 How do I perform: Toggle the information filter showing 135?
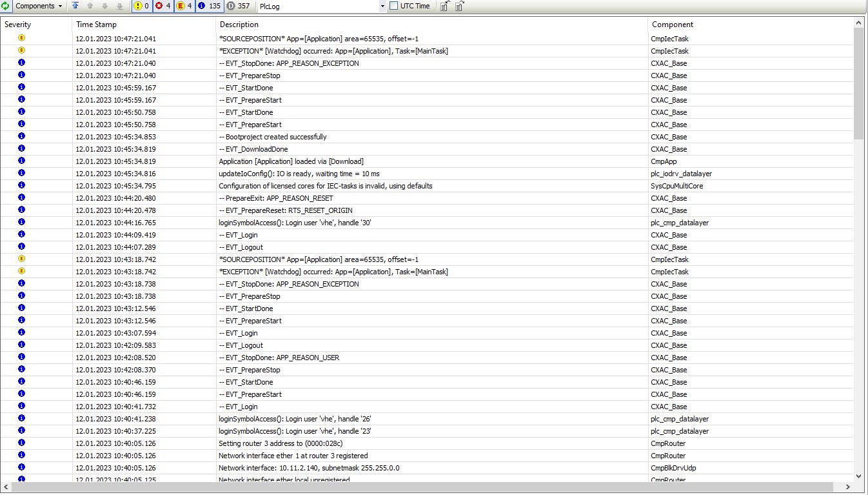click(x=210, y=6)
